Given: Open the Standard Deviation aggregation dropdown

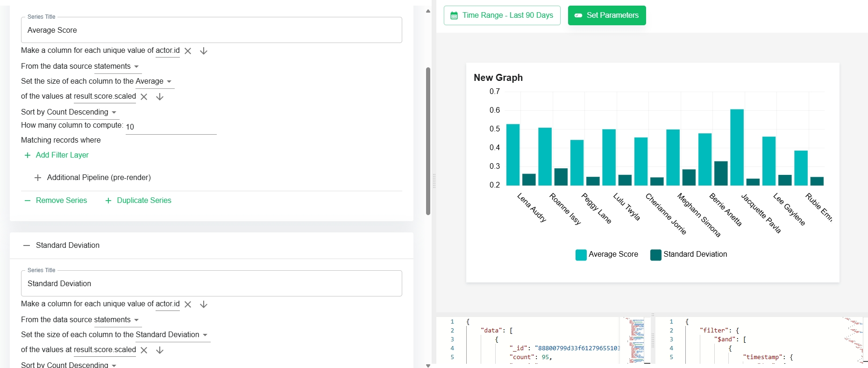Looking at the screenshot, I should pyautogui.click(x=172, y=335).
